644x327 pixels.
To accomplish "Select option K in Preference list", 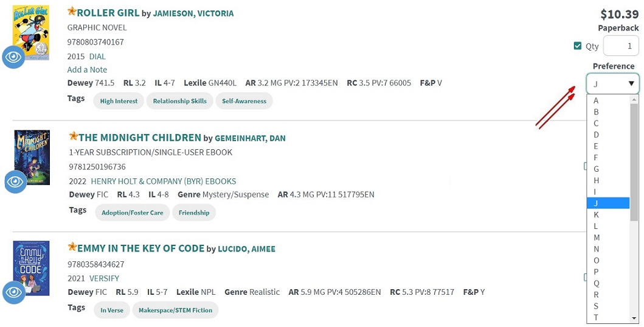I will point(608,215).
